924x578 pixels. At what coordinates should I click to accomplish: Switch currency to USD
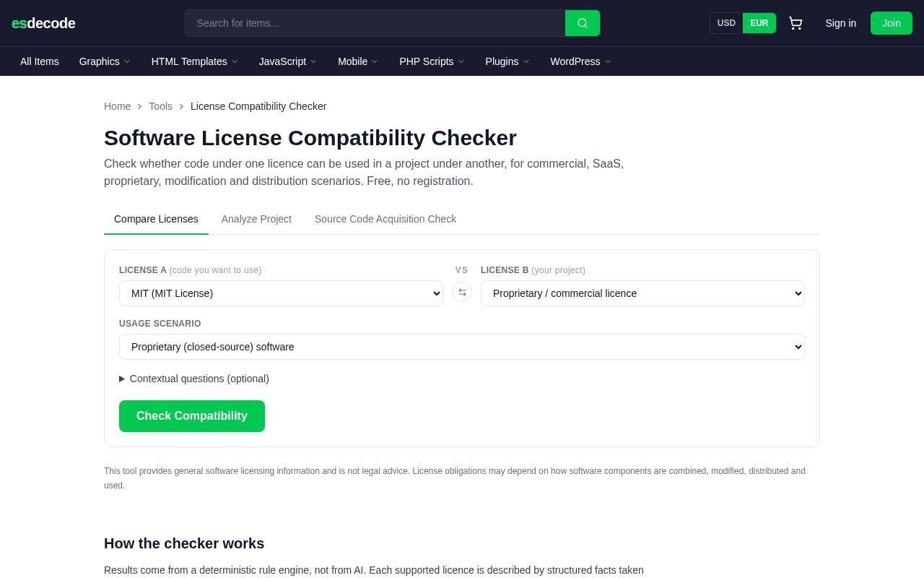[x=726, y=23]
